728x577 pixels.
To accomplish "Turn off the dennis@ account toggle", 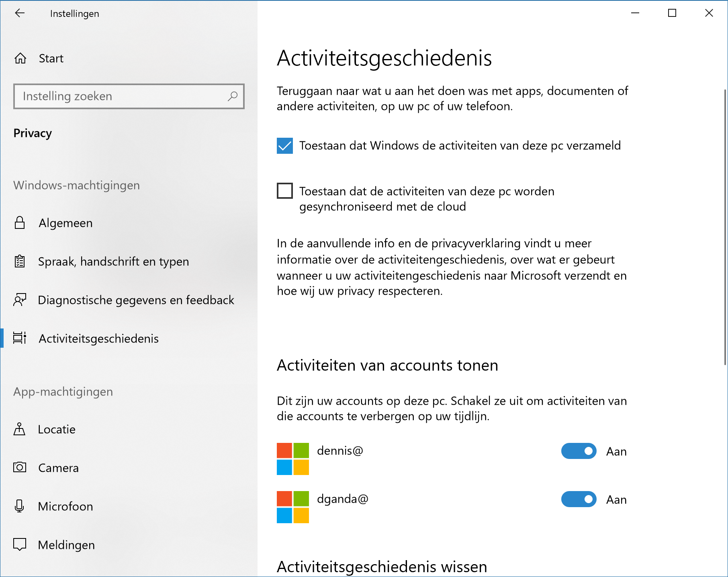I will click(579, 451).
